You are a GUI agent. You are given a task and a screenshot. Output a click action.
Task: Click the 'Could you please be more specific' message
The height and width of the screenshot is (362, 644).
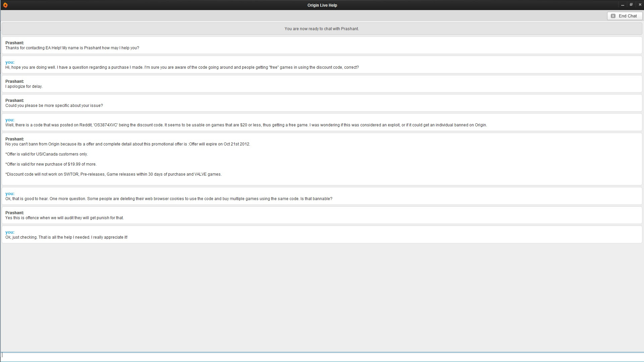pos(54,106)
